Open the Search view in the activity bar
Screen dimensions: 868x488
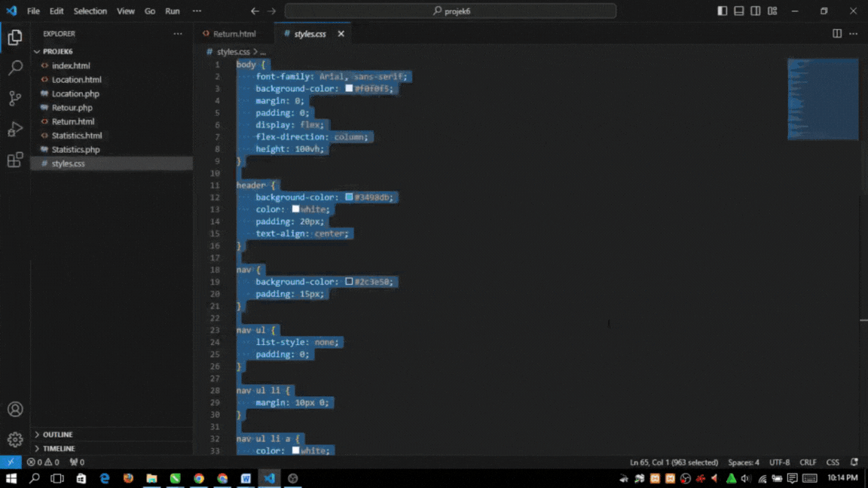pos(15,67)
